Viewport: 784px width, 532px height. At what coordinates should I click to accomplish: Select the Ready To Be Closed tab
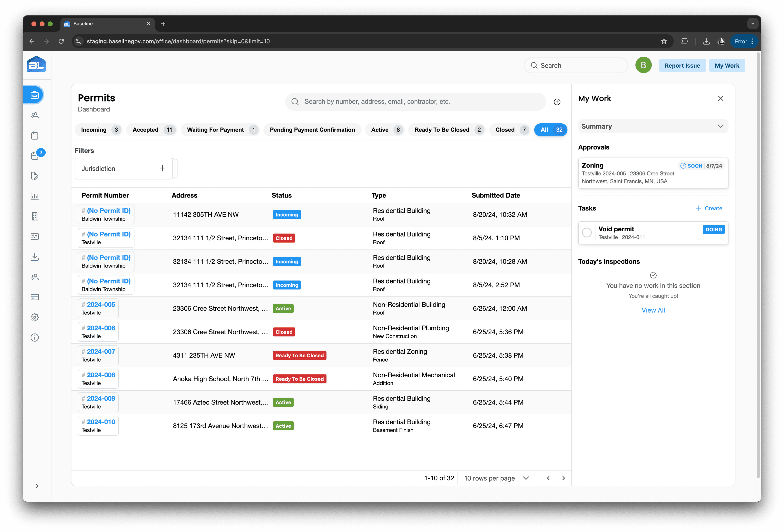pyautogui.click(x=446, y=130)
